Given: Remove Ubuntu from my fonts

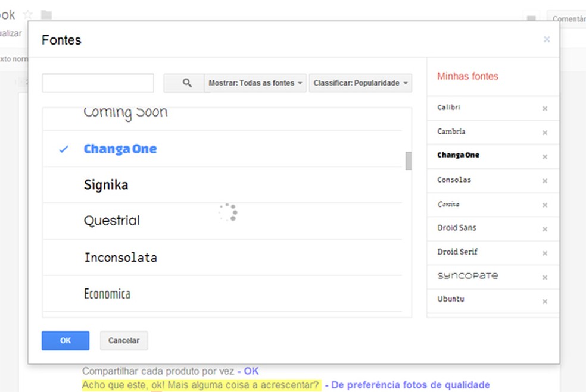Looking at the screenshot, I should click(544, 302).
